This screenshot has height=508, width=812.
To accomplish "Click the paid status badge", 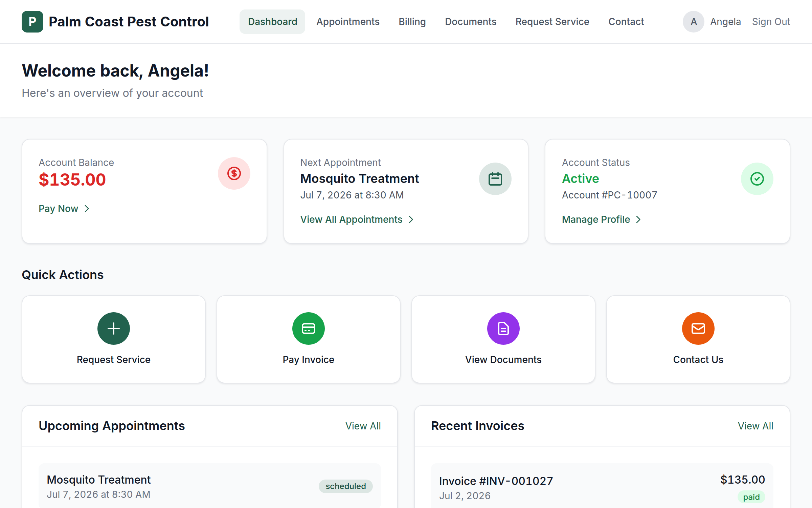I will 751,497.
